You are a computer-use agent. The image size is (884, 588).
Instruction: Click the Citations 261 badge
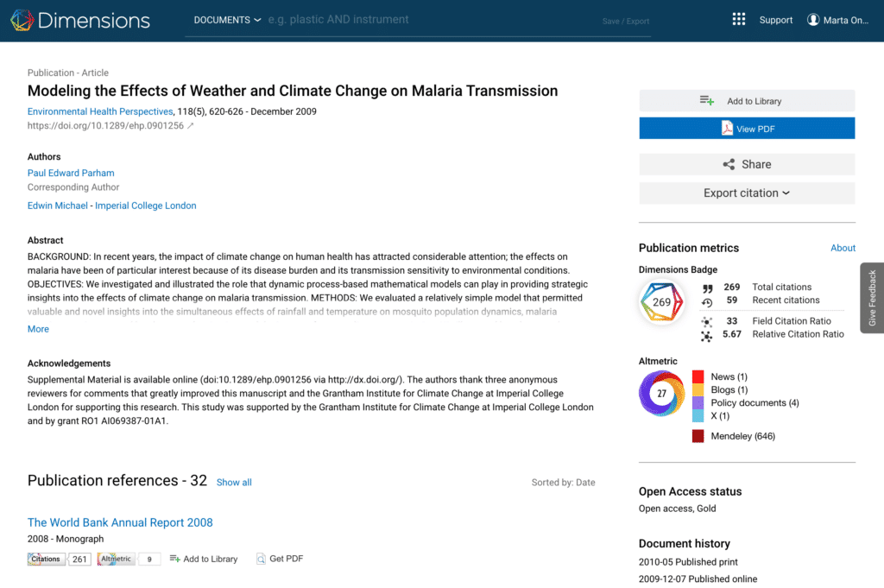tap(59, 560)
